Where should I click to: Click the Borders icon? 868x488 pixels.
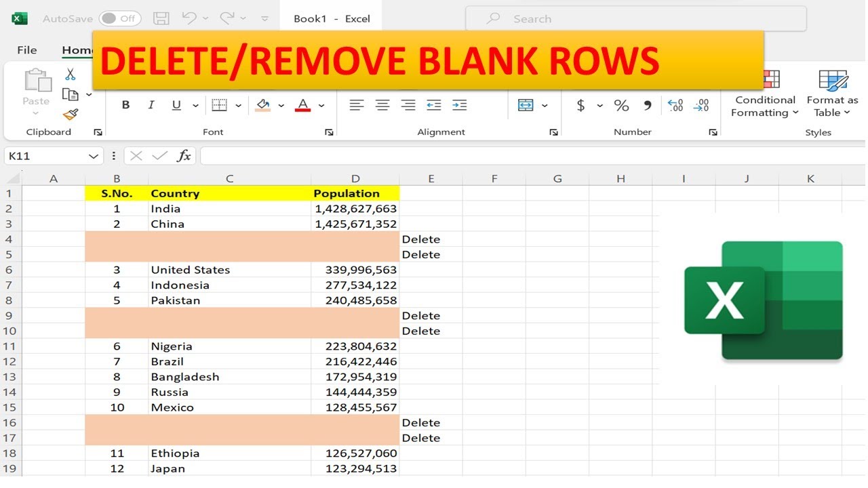(x=219, y=105)
